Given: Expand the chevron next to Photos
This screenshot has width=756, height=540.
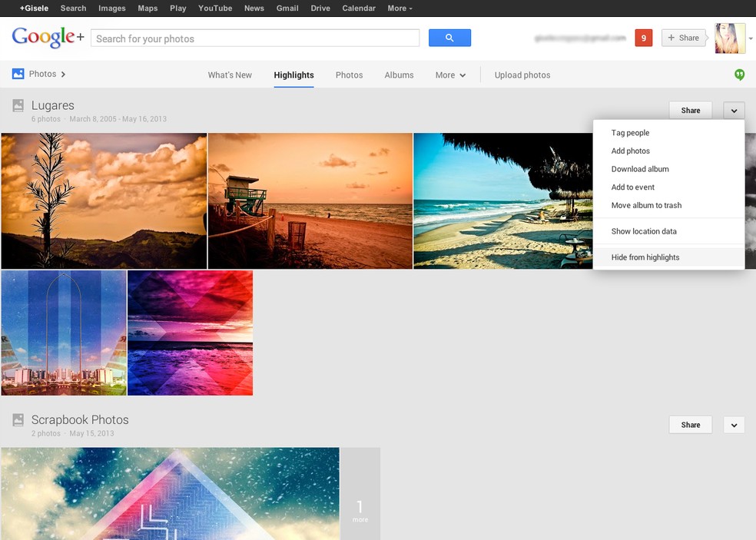Looking at the screenshot, I should pos(63,75).
